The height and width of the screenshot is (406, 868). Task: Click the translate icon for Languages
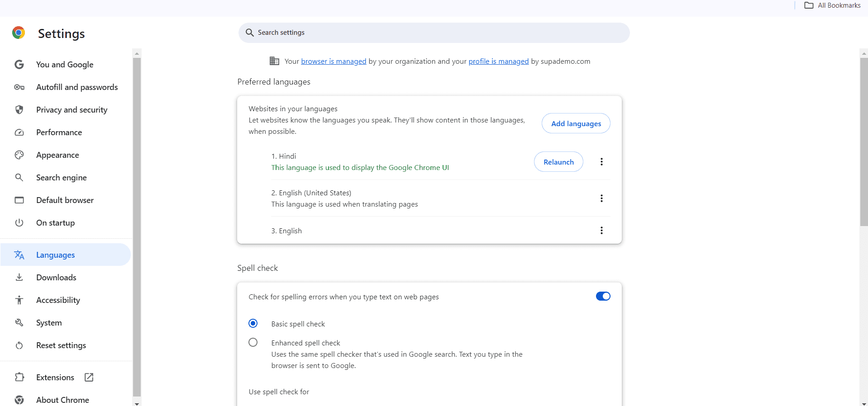19,255
